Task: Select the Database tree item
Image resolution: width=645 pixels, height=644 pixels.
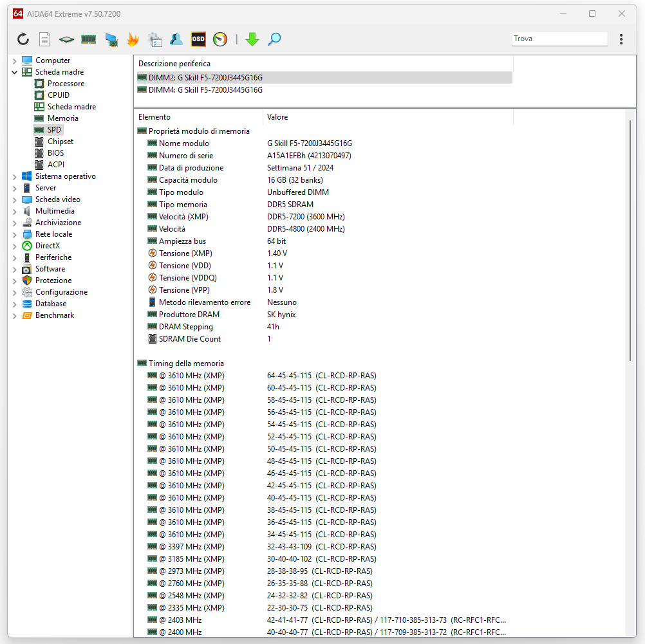Action: click(51, 304)
